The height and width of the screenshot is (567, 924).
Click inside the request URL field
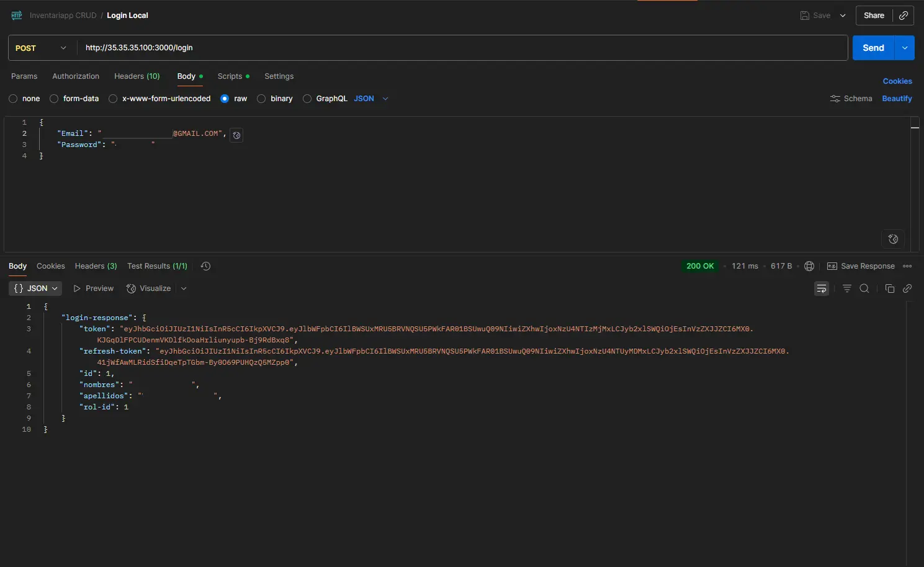(434, 48)
